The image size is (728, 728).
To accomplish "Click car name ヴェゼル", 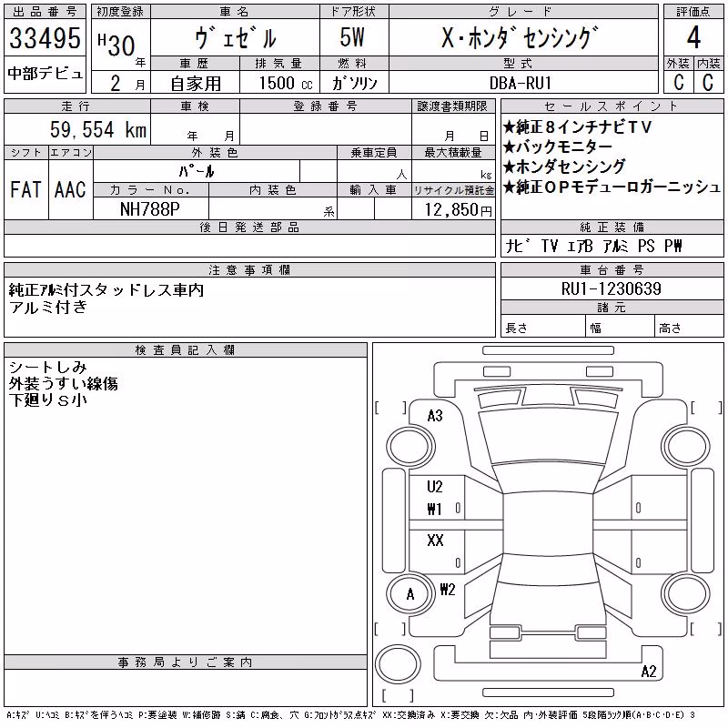I will 236,37.
